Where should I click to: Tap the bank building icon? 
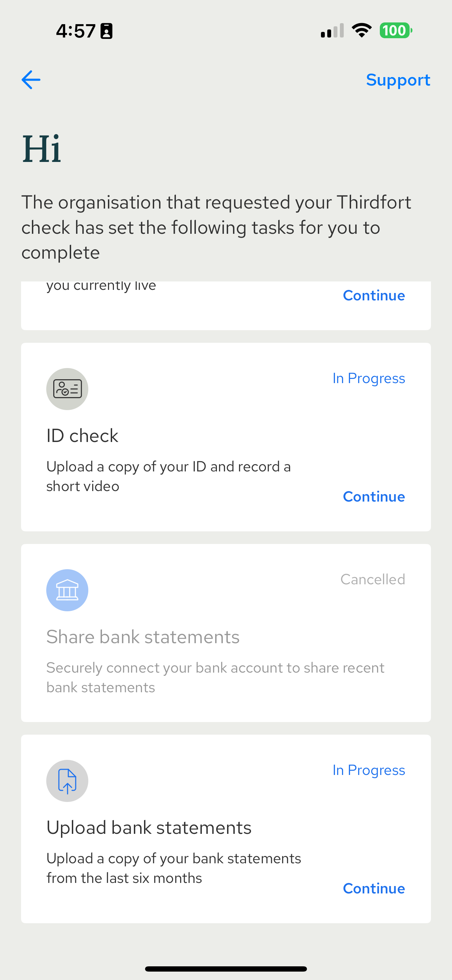click(x=67, y=590)
